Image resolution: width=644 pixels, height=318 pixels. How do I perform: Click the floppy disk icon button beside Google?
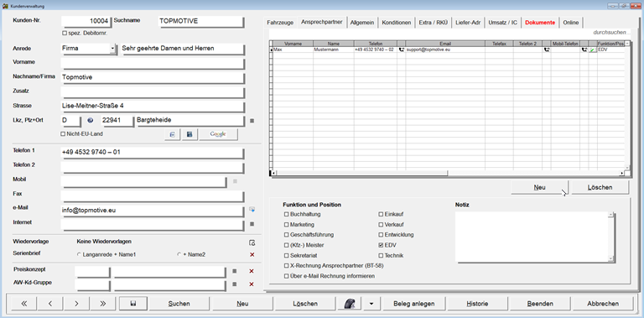(x=190, y=134)
